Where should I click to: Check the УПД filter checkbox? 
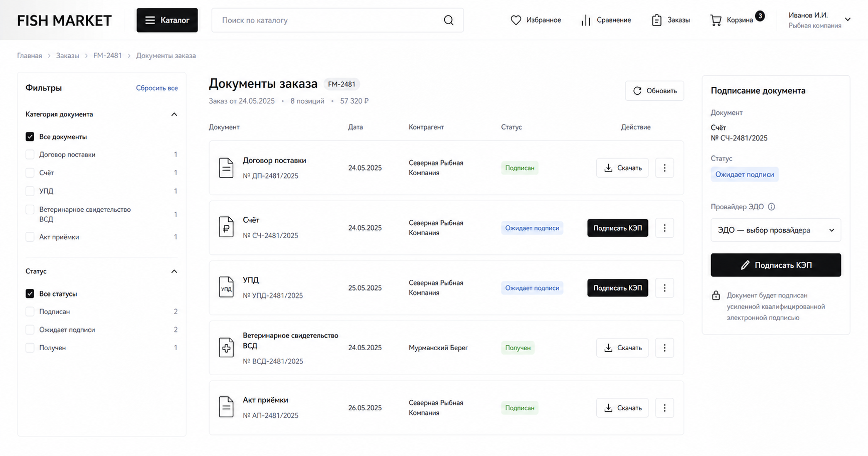30,191
